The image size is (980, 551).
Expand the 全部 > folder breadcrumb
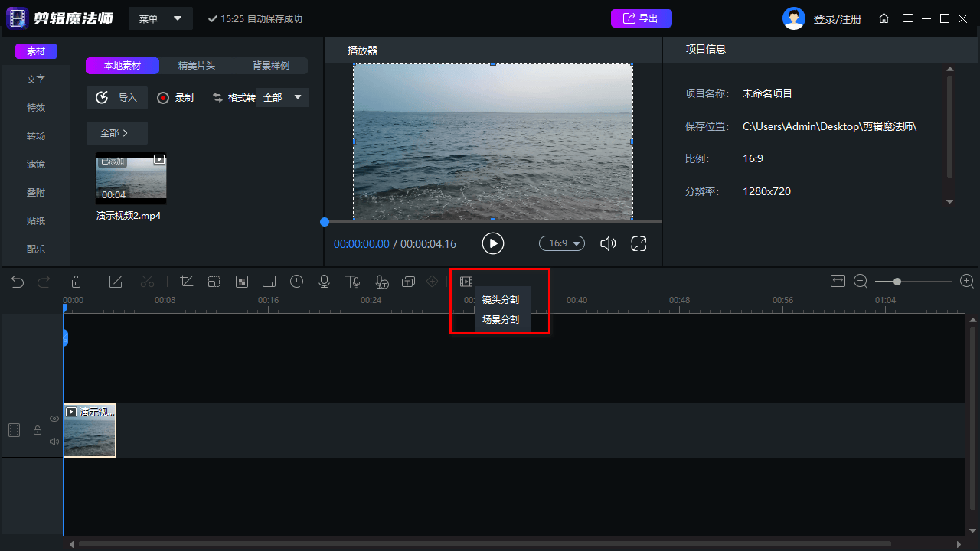coord(117,133)
